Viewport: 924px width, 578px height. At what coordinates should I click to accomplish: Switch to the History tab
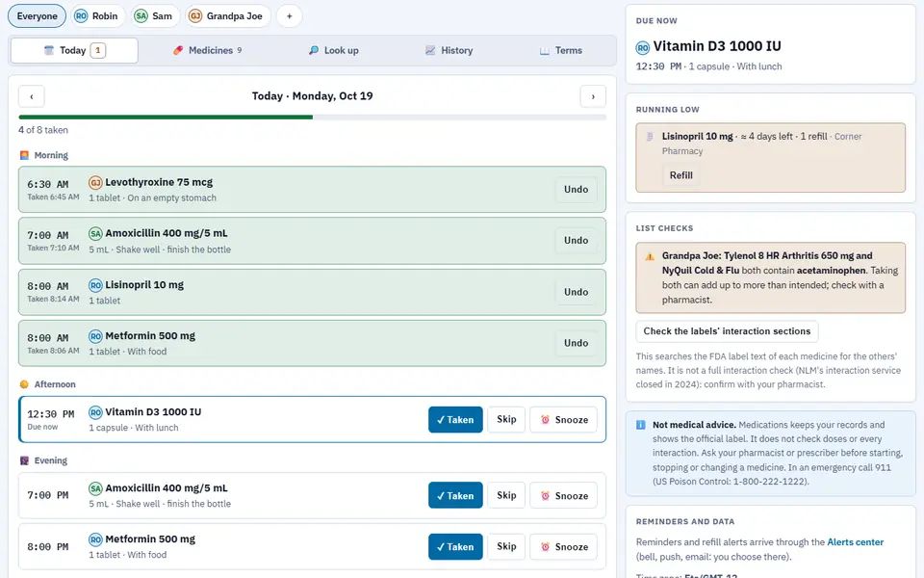pos(449,51)
